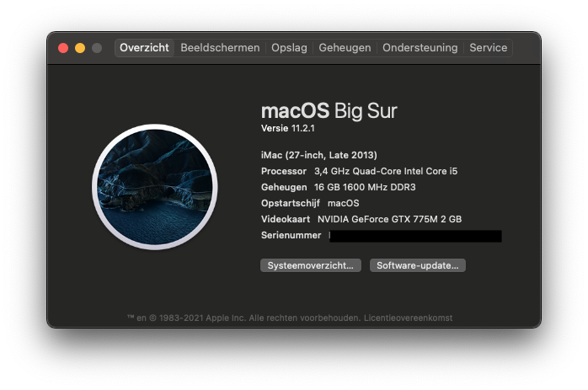The height and width of the screenshot is (390, 588).
Task: Open the Licentieovereenkomst link
Action: [x=408, y=318]
